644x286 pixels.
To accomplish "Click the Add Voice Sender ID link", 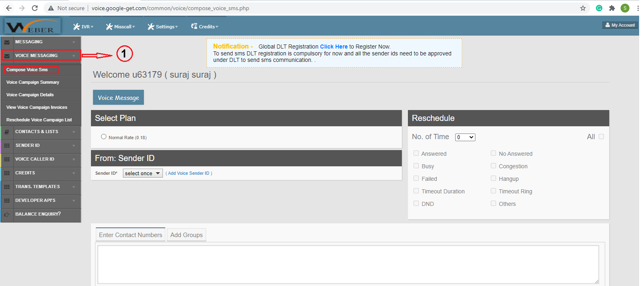I will pos(189,173).
